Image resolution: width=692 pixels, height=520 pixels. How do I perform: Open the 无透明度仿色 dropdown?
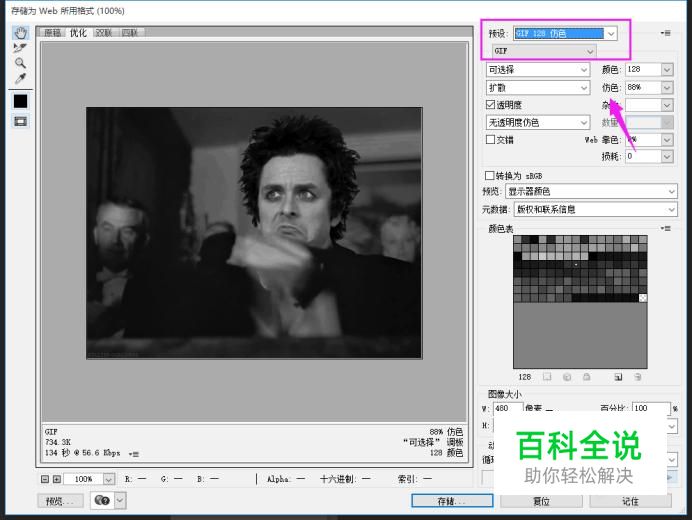(538, 122)
